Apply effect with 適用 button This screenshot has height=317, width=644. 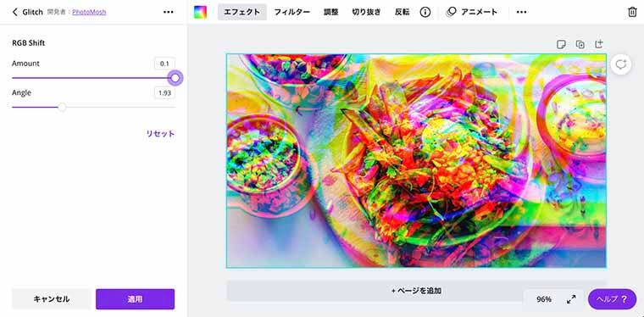click(x=135, y=299)
